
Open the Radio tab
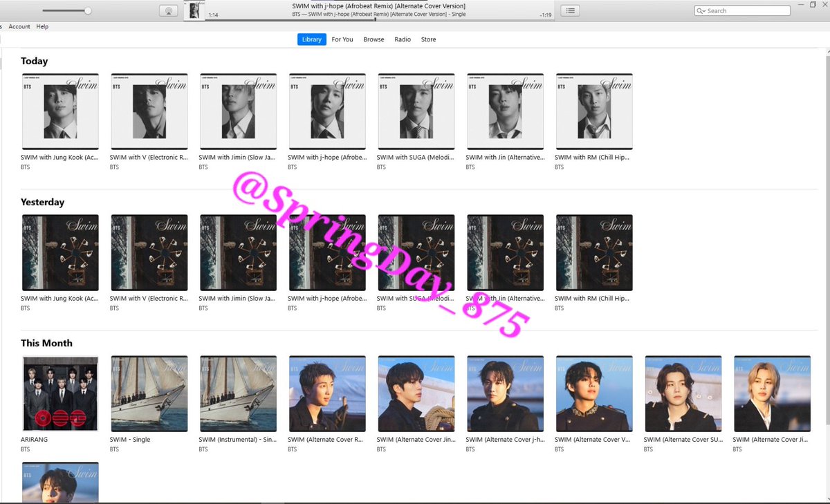point(403,39)
